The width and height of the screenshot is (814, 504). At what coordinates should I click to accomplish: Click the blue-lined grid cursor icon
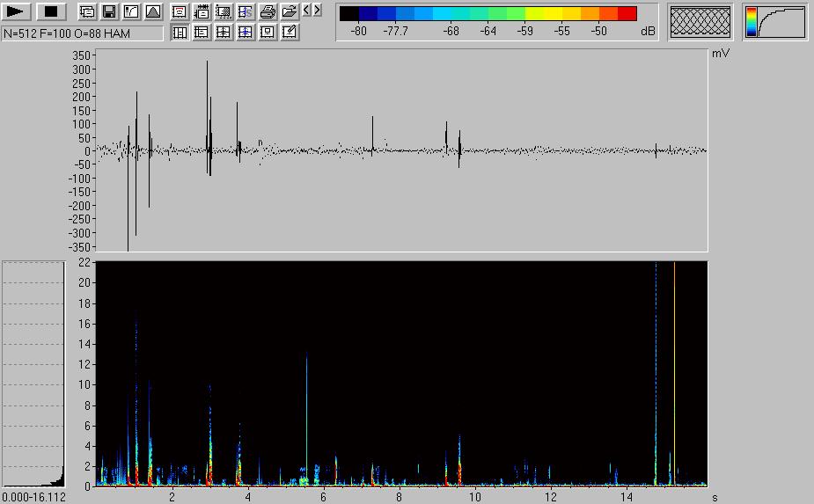(246, 33)
